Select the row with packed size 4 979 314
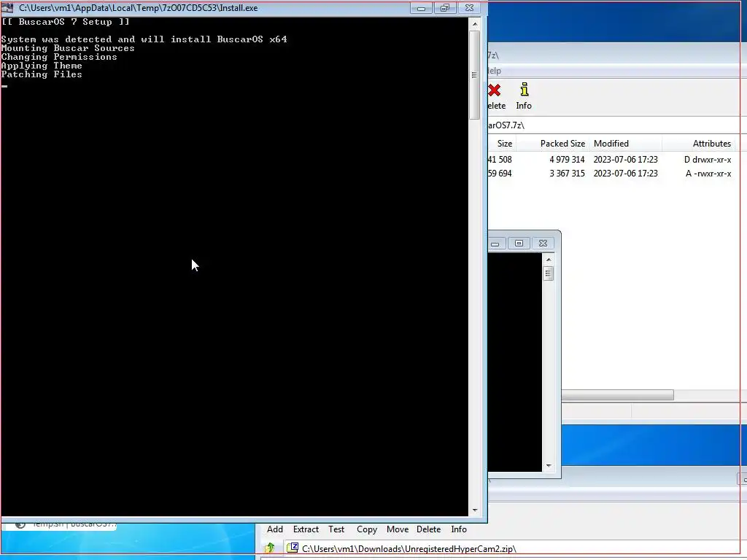Screen dimensions: 747x560 click(614, 160)
